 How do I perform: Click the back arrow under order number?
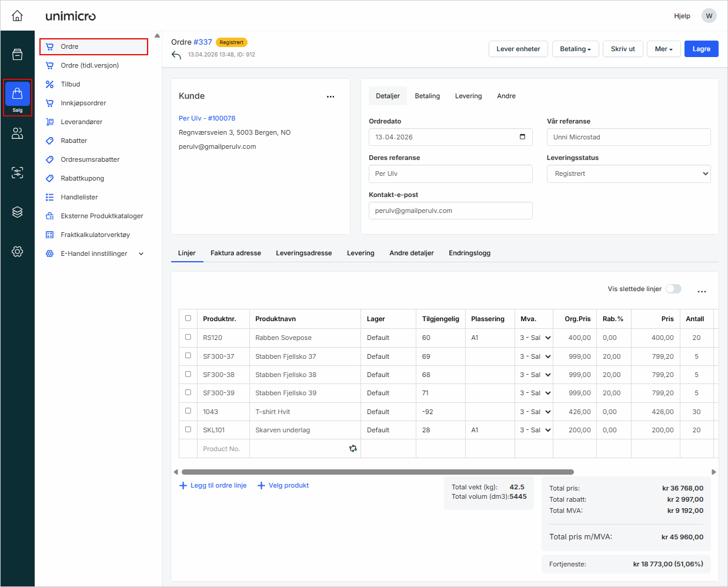pos(176,55)
